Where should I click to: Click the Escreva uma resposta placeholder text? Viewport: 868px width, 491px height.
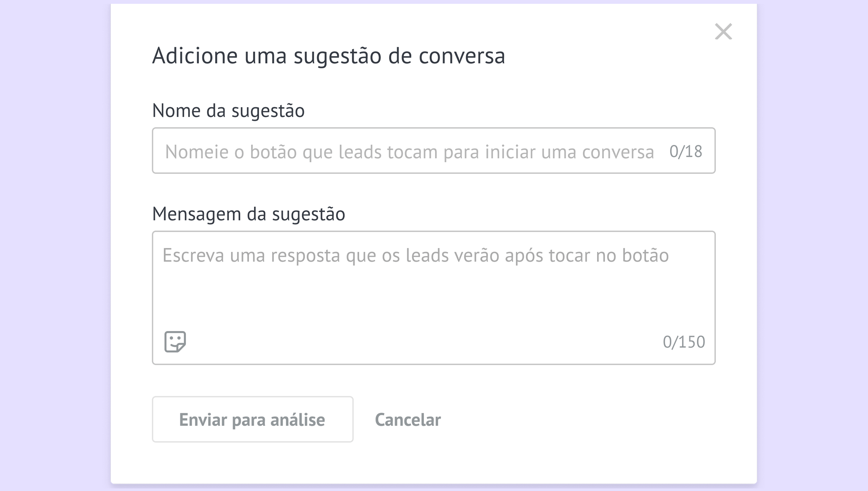pos(415,255)
